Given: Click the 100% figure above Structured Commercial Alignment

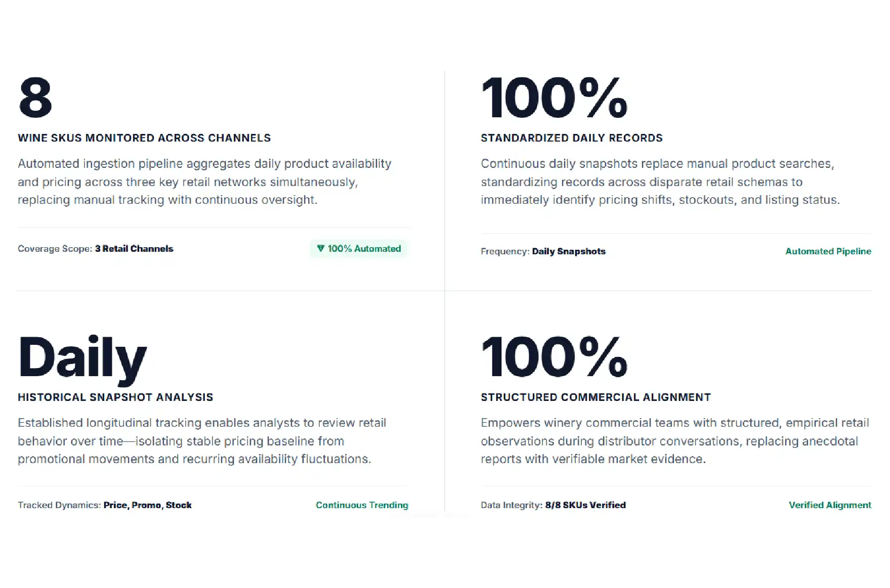Looking at the screenshot, I should [555, 357].
